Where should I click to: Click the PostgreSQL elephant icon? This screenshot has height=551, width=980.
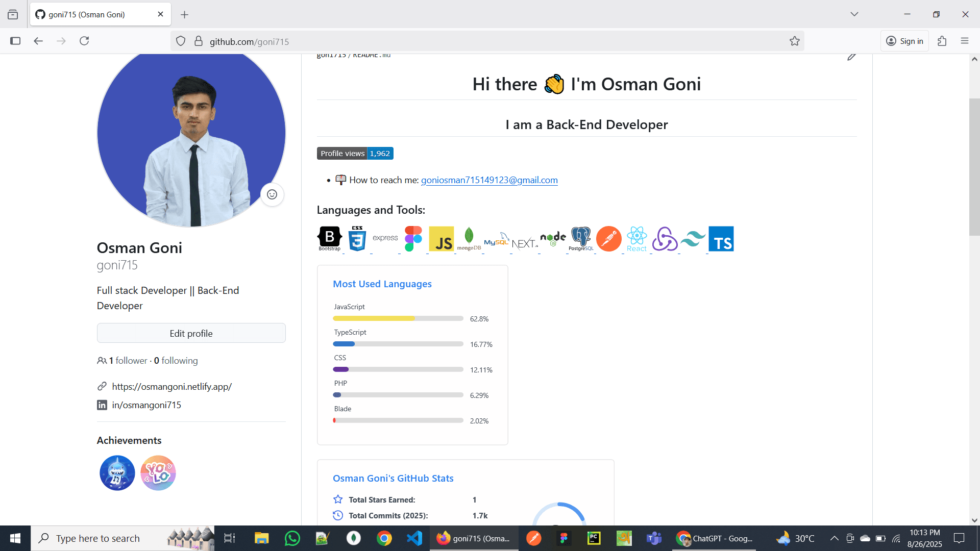[581, 239]
